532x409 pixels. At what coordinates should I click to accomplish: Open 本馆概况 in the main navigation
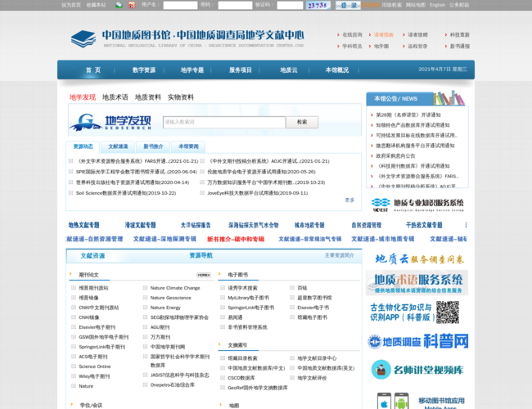click(x=337, y=70)
